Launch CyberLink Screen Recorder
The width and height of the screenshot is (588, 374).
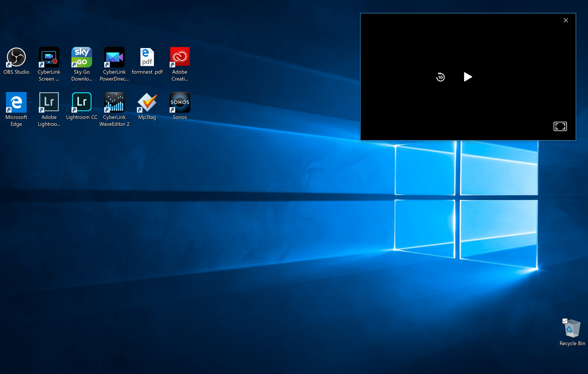click(48, 57)
